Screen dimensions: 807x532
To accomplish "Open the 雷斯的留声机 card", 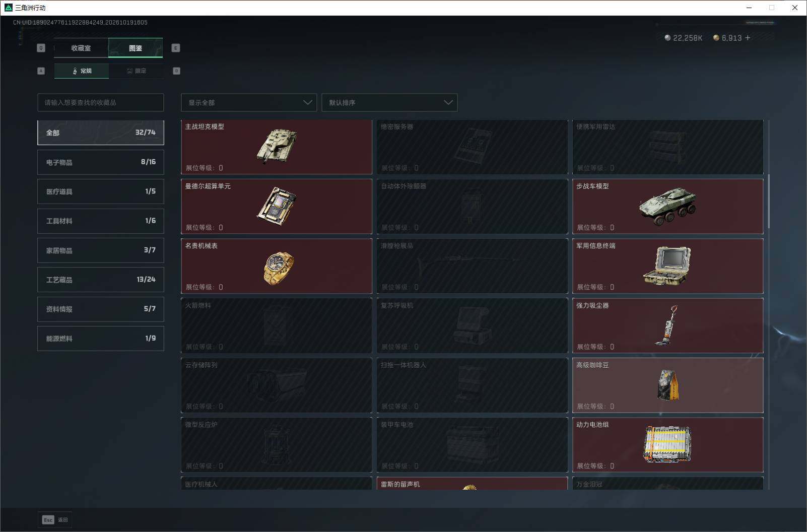I will (x=472, y=484).
